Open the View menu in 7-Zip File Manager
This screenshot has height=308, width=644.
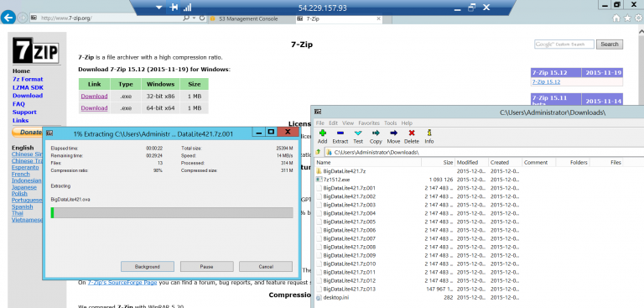(348, 123)
